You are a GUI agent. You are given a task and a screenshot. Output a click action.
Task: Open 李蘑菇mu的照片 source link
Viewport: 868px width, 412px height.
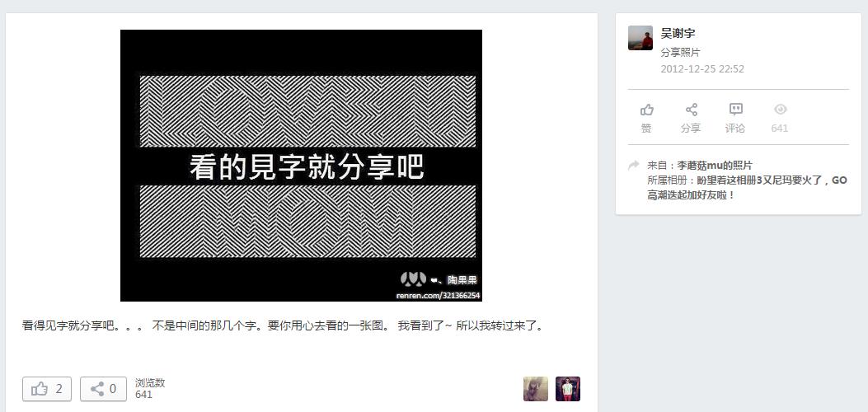point(715,166)
